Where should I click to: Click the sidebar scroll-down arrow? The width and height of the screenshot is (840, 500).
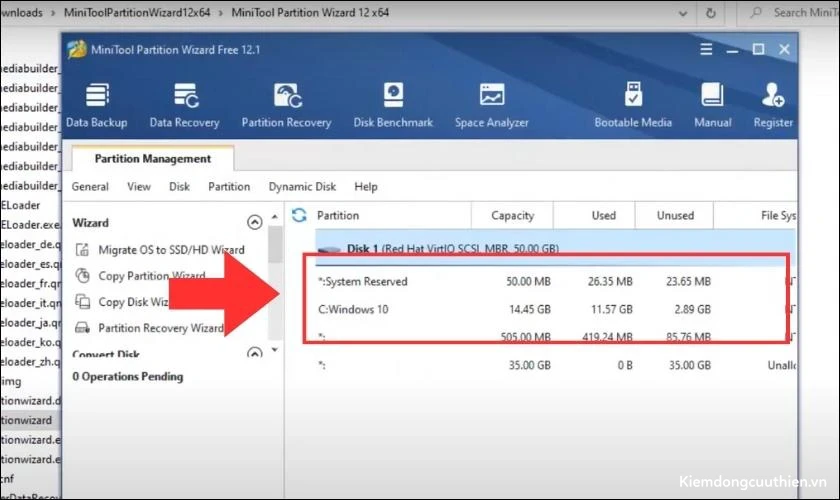[275, 350]
